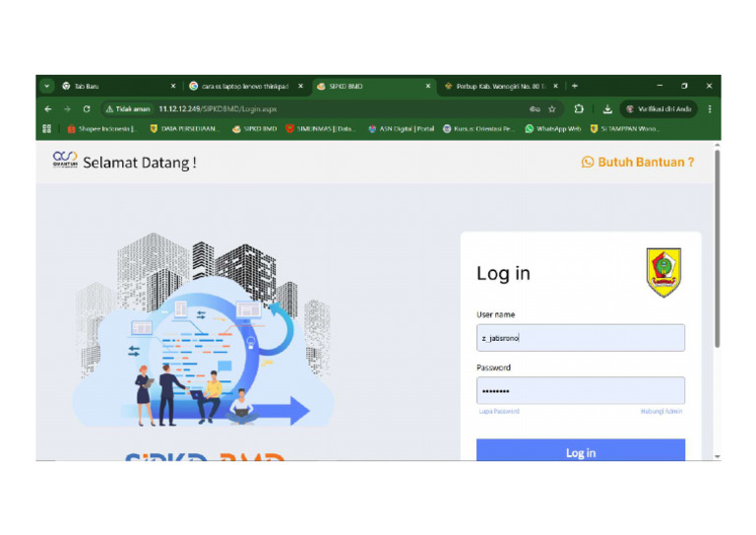Click the Lupa Password link
This screenshot has width=756, height=535.
[x=499, y=412]
